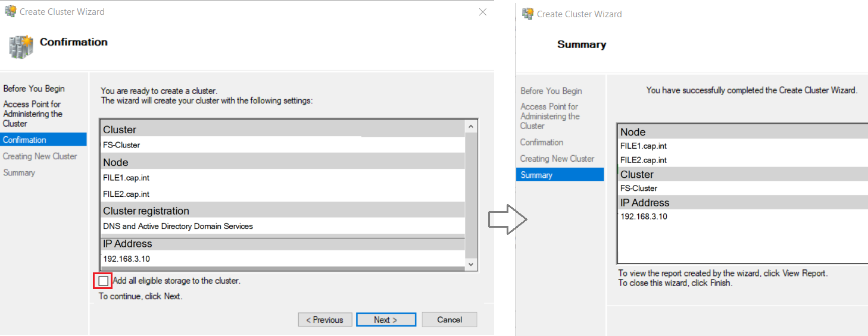Click the Create Cluster Wizard title icon in the left window
Screen dimensions: 868x336
pyautogui.click(x=10, y=11)
